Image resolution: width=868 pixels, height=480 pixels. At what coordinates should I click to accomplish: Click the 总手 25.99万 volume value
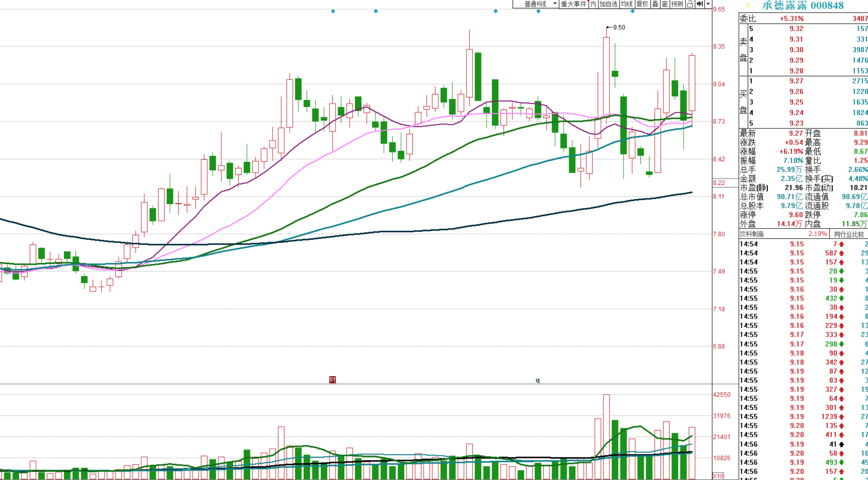(x=789, y=170)
